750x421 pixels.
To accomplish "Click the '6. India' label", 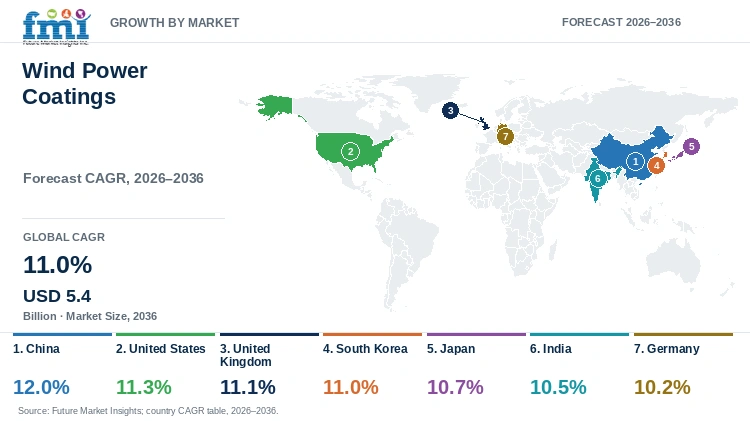I will pyautogui.click(x=551, y=349).
